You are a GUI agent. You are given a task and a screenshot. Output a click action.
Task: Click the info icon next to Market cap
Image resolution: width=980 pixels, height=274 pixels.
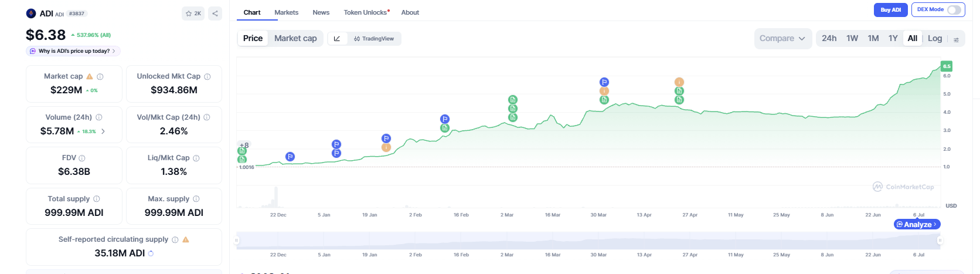click(100, 76)
